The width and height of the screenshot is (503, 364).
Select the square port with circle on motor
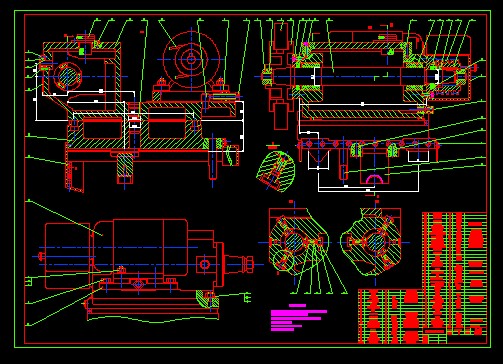205,265
